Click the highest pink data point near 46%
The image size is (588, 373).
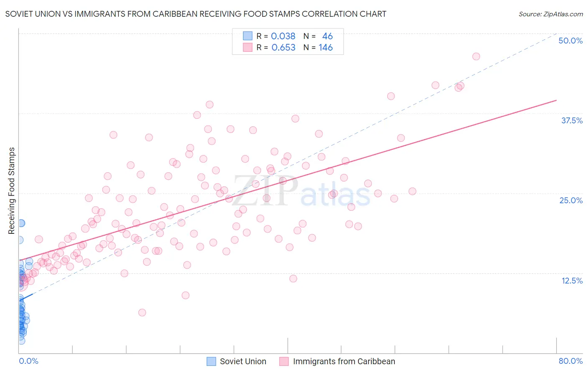pyautogui.click(x=476, y=56)
